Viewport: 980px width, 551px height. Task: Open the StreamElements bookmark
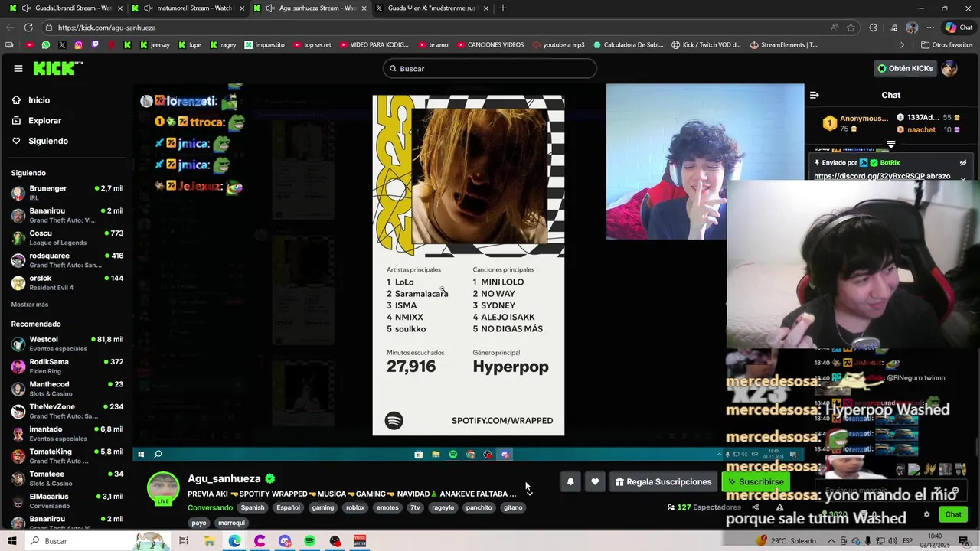pos(784,45)
